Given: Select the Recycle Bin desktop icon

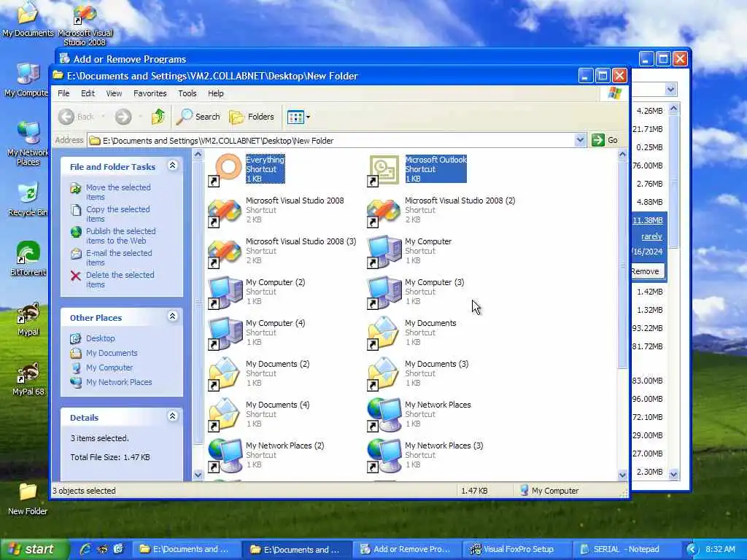Looking at the screenshot, I should tap(28, 198).
